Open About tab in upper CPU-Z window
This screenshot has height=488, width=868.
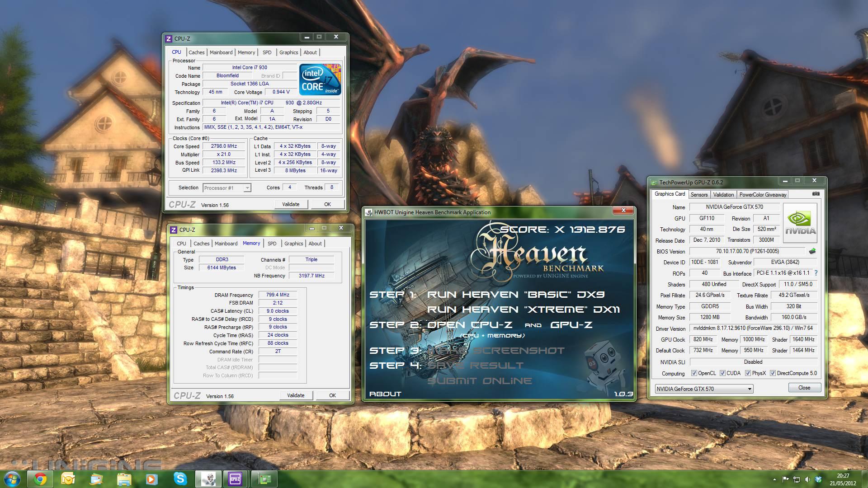tap(310, 52)
